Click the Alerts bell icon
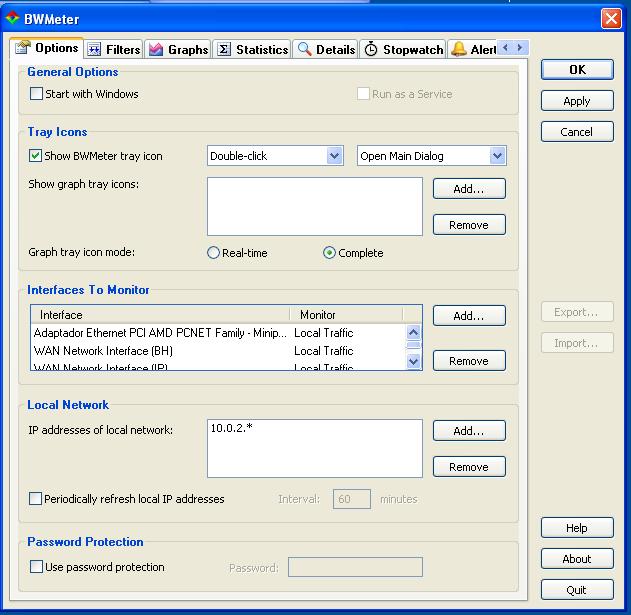 coord(458,49)
